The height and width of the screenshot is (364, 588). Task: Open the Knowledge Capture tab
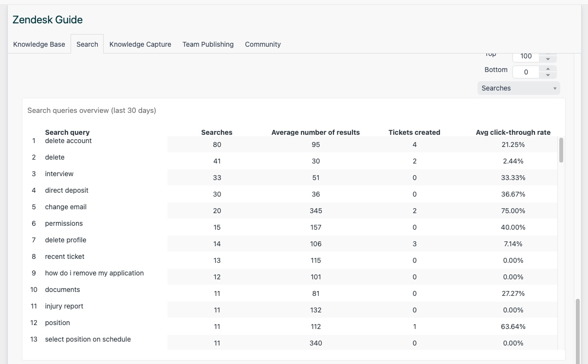coord(140,44)
